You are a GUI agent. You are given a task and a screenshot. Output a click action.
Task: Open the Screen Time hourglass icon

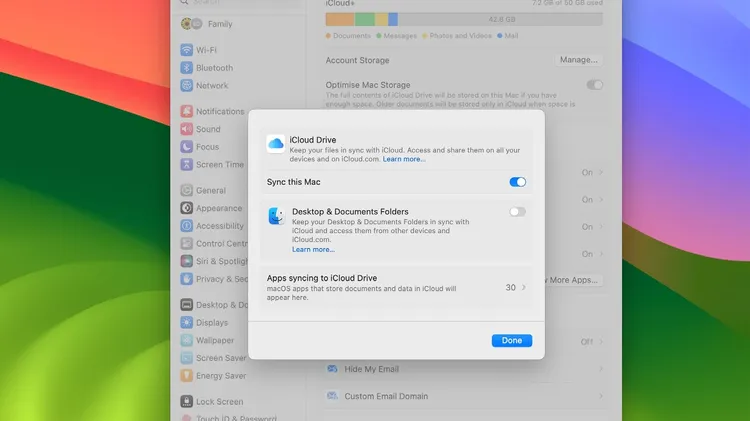[x=187, y=164]
